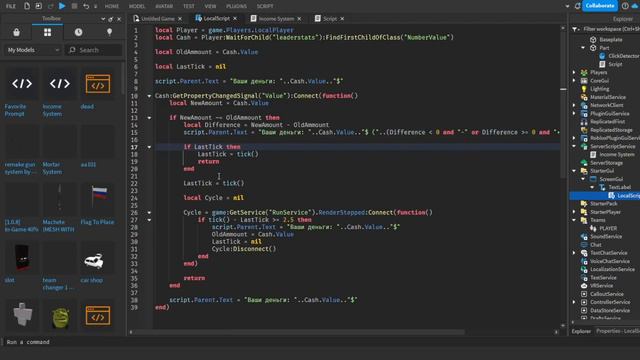Click the Stop test button
Screen dimensions: 640x360
pyautogui.click(x=74, y=6)
